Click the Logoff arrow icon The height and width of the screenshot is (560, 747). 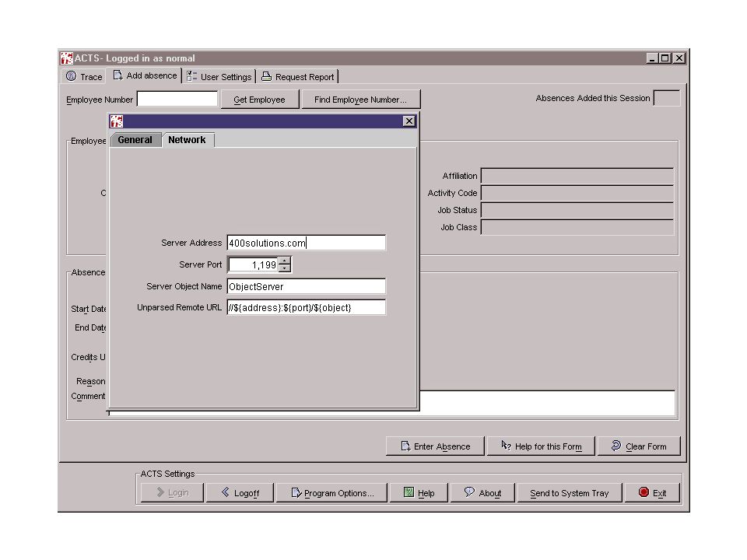[226, 492]
